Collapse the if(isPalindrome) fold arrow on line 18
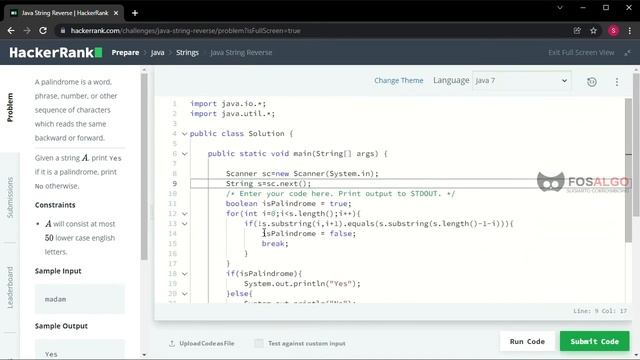 pyautogui.click(x=184, y=274)
